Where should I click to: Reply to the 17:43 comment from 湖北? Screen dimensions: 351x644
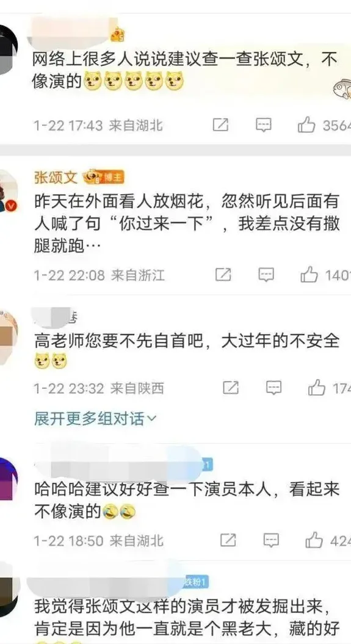coord(263,125)
